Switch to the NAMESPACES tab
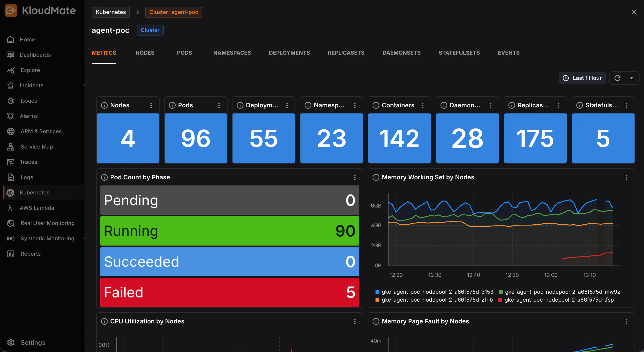 point(232,53)
